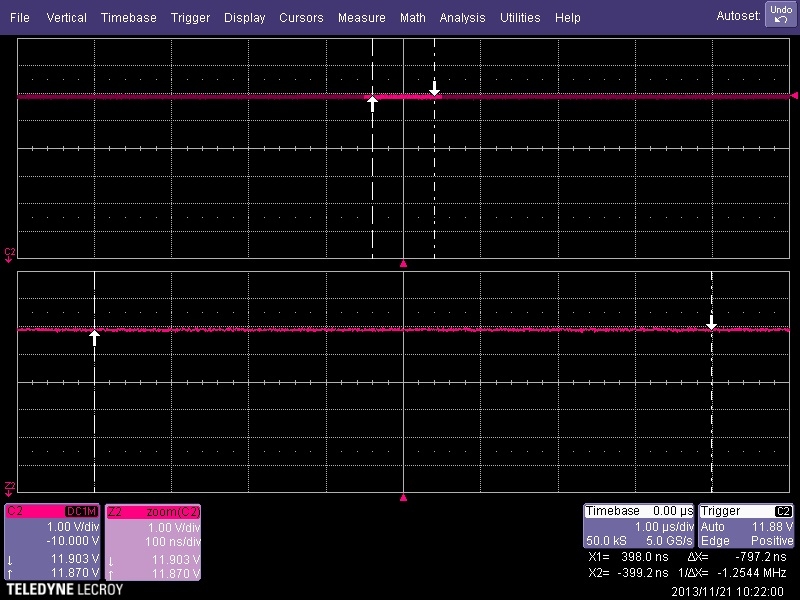This screenshot has height=600, width=800.
Task: Click the C2 trigger source badge
Action: click(x=783, y=511)
